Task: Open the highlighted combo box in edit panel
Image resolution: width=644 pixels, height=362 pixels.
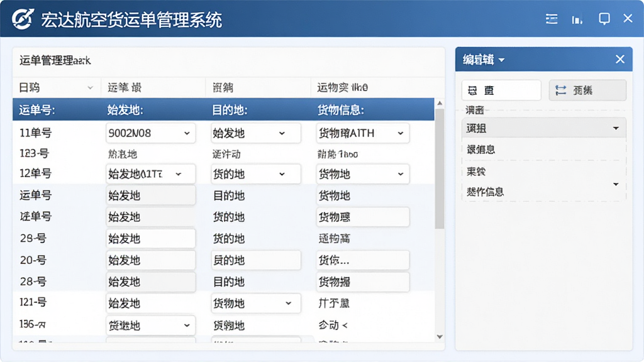Action: click(544, 128)
